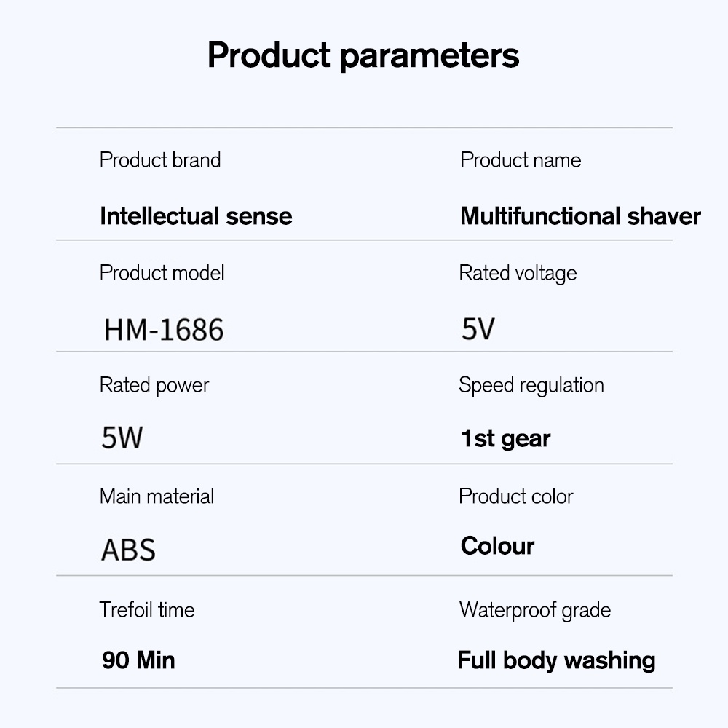Screen dimensions: 728x728
Task: Click the Product name label
Action: (x=521, y=160)
